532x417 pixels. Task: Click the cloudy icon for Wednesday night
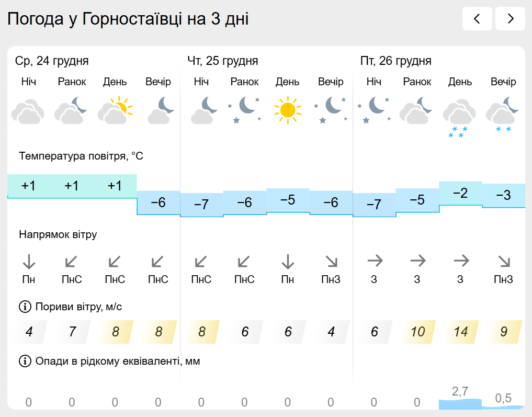[x=28, y=111]
